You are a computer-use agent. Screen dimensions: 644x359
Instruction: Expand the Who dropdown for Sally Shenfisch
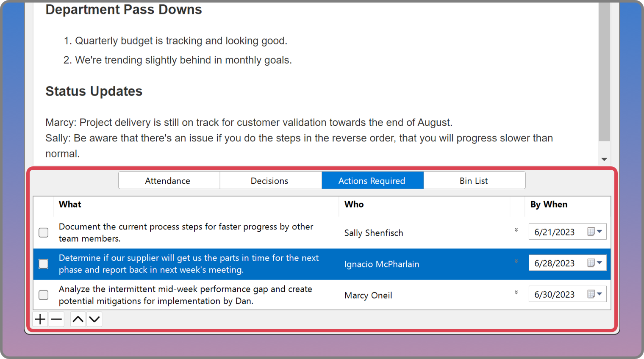point(516,230)
